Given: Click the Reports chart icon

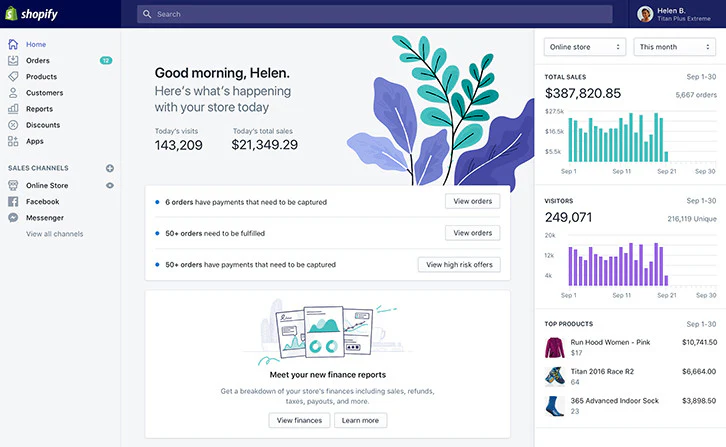Looking at the screenshot, I should click(x=13, y=109).
